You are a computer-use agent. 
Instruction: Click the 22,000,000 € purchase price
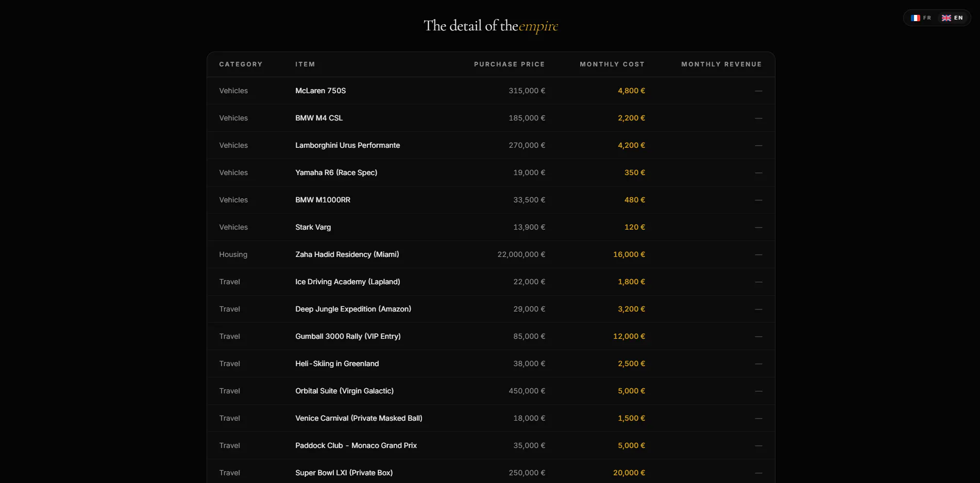[521, 254]
